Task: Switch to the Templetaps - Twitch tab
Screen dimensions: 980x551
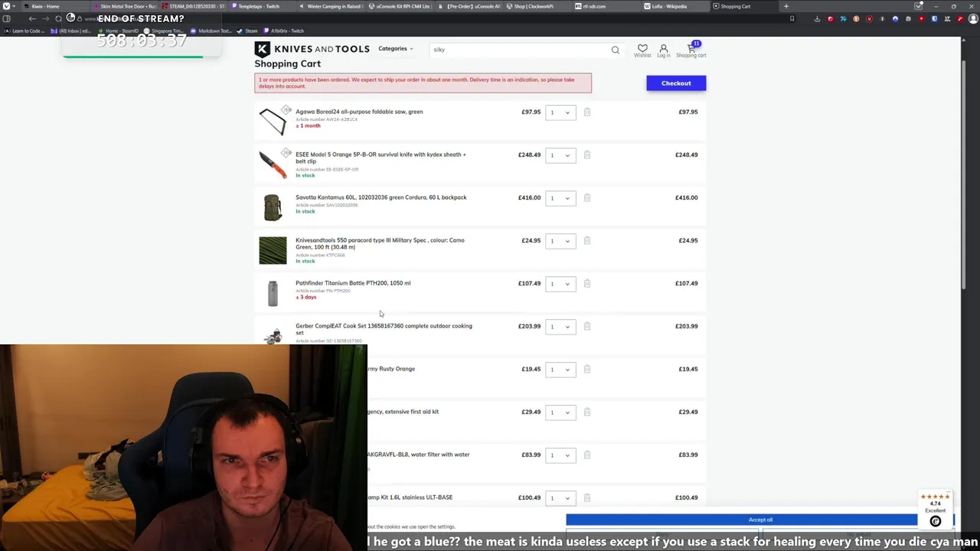Action: (263, 6)
